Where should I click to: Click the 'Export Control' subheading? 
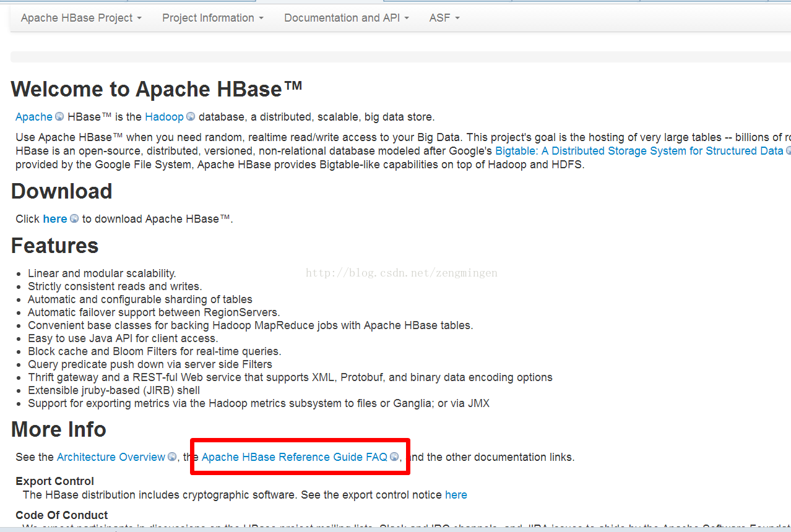point(55,481)
